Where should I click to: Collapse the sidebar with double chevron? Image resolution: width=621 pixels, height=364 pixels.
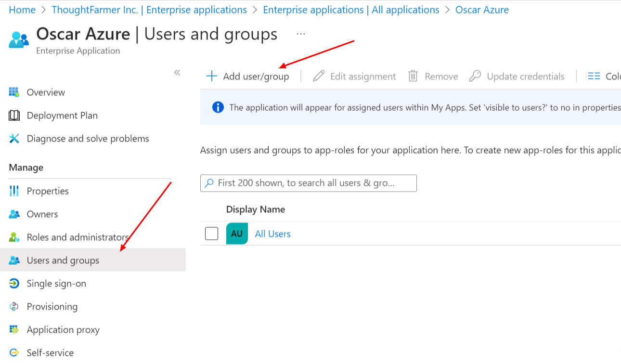[x=177, y=73]
